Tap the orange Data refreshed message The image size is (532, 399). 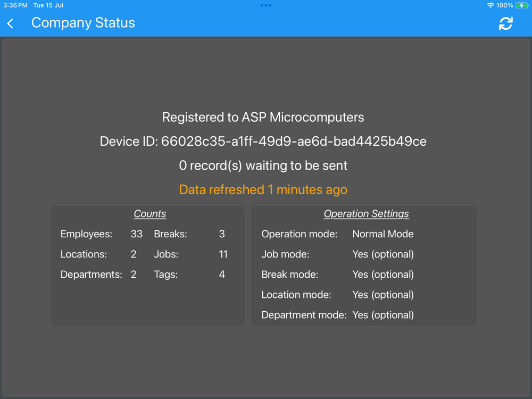point(263,190)
